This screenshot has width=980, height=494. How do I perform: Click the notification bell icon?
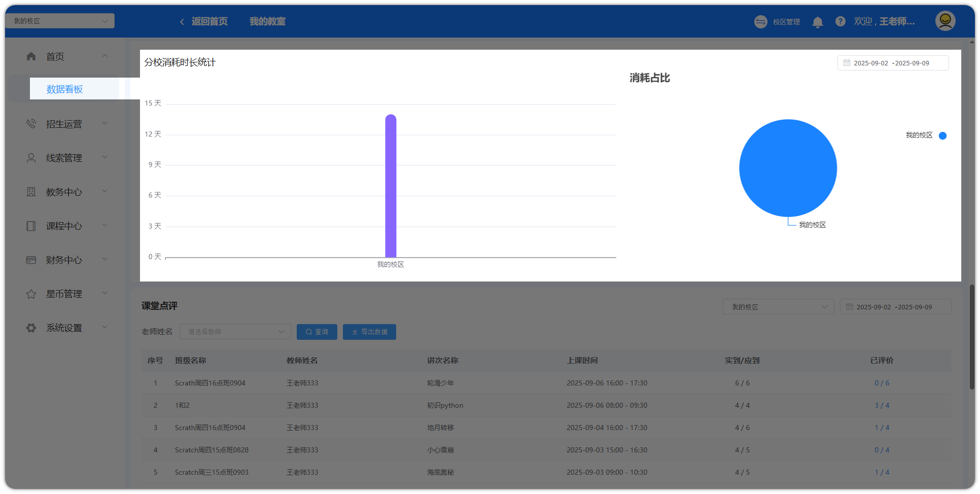(x=818, y=22)
